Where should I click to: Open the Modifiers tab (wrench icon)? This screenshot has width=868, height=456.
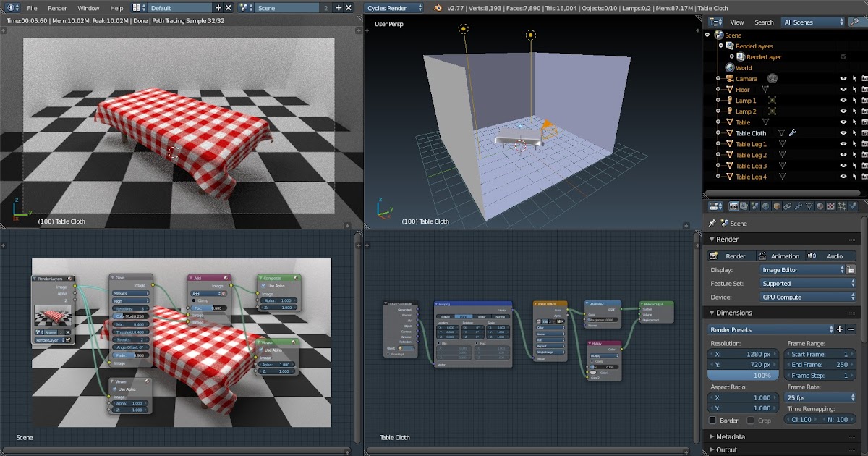click(x=799, y=206)
